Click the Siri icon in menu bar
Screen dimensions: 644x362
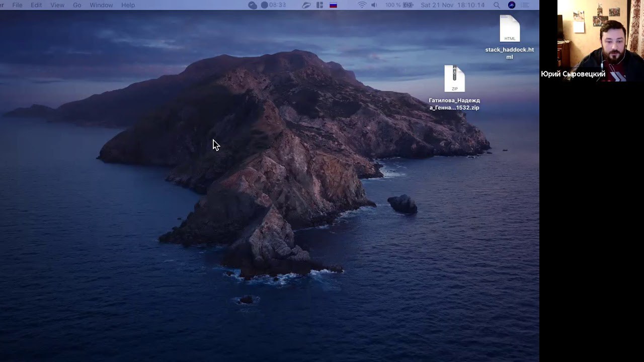coord(512,5)
